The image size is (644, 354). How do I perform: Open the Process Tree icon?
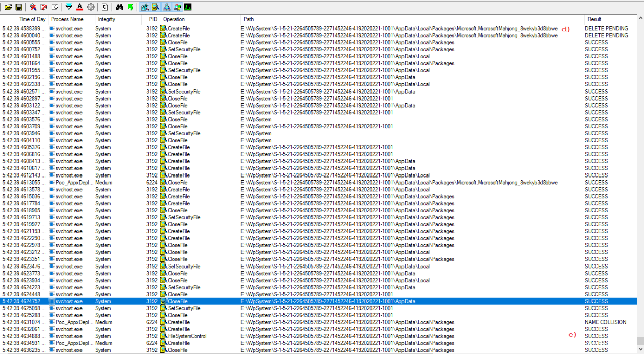[x=105, y=7]
